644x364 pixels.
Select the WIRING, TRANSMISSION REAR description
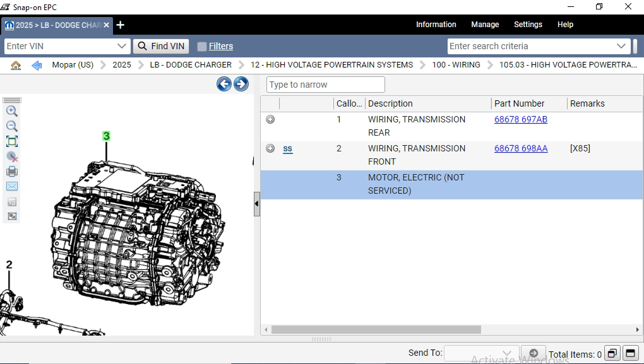point(417,126)
